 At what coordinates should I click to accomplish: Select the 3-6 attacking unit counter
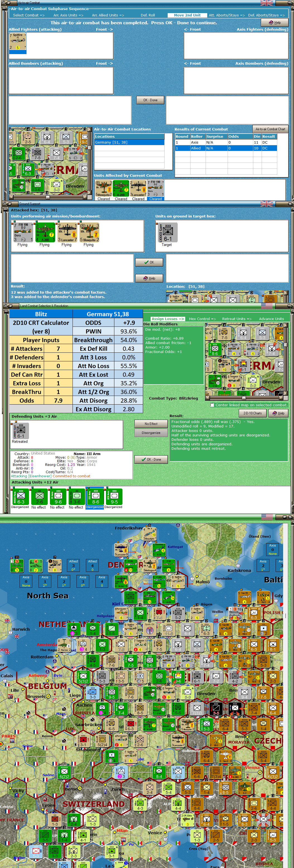pos(77,497)
